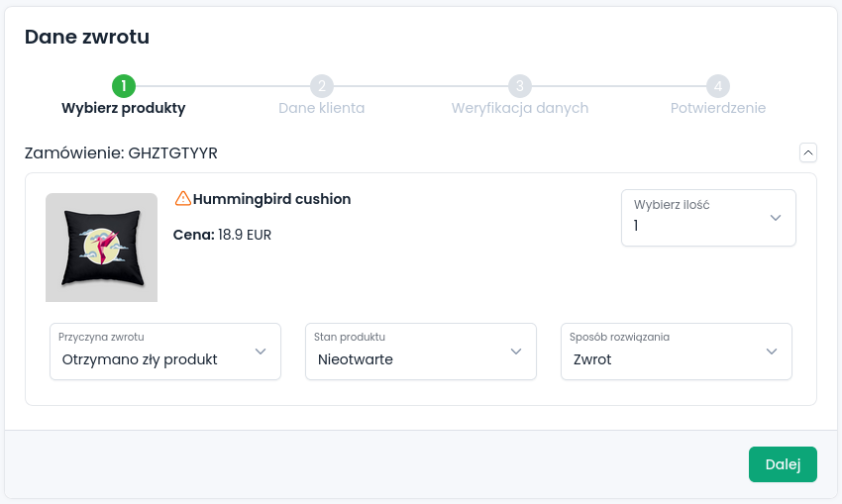
Task: Click the step 2 circle indicator
Action: pyautogui.click(x=321, y=86)
